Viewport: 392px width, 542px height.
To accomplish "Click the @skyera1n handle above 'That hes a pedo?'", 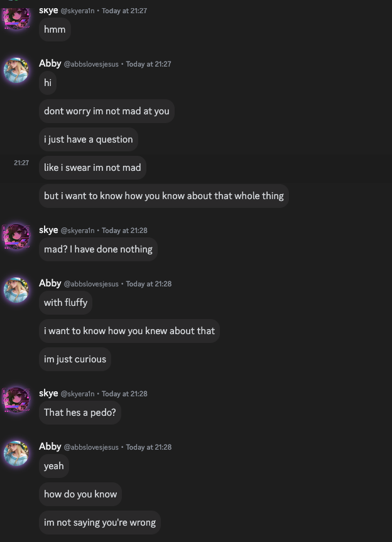I will [77, 394].
